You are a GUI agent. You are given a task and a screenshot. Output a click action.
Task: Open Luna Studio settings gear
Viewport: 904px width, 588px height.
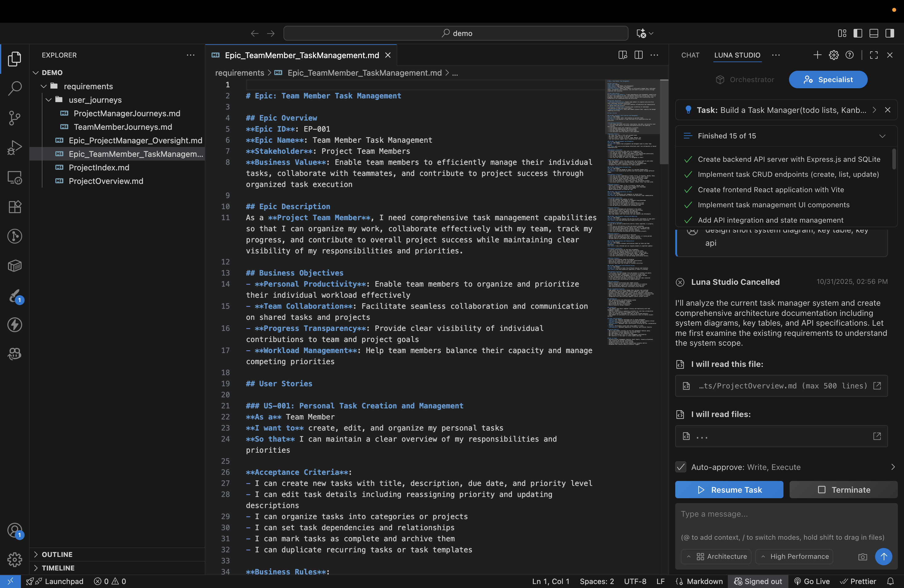tap(834, 55)
